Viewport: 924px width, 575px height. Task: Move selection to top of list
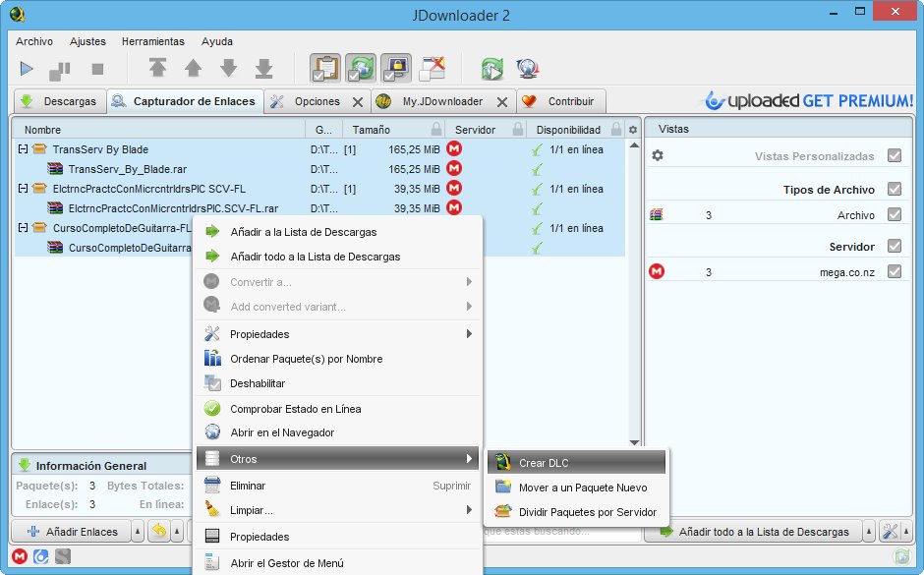[x=157, y=69]
